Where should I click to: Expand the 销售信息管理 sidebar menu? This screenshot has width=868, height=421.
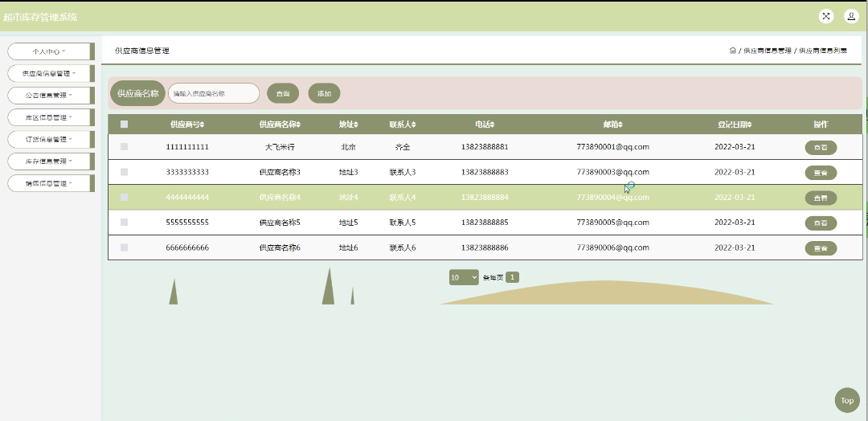click(51, 183)
